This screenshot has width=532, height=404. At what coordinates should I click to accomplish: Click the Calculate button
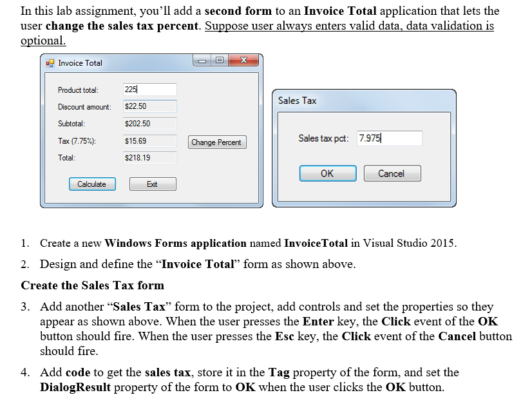click(x=92, y=184)
